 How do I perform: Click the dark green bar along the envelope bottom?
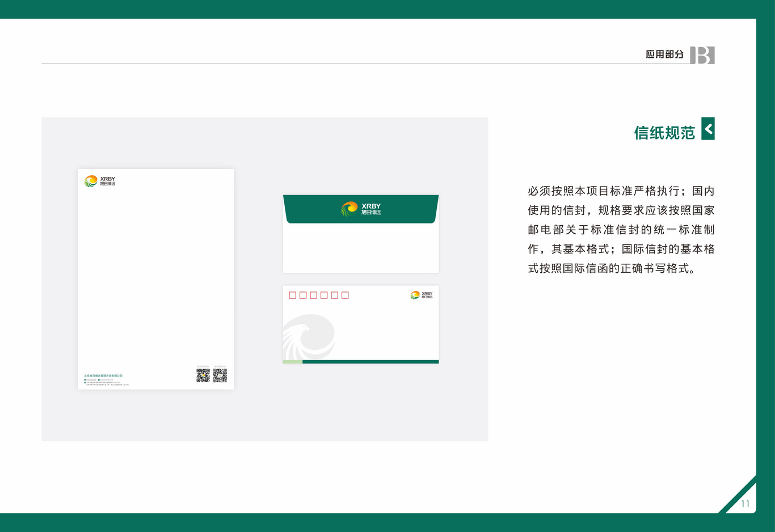pos(370,362)
